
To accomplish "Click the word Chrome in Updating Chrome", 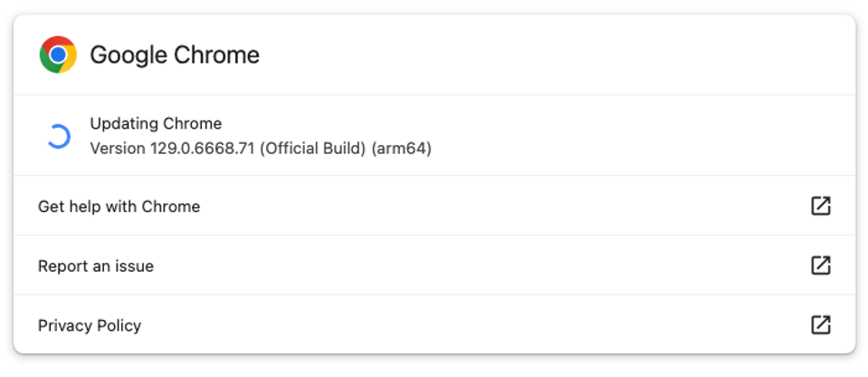I will pyautogui.click(x=191, y=124).
